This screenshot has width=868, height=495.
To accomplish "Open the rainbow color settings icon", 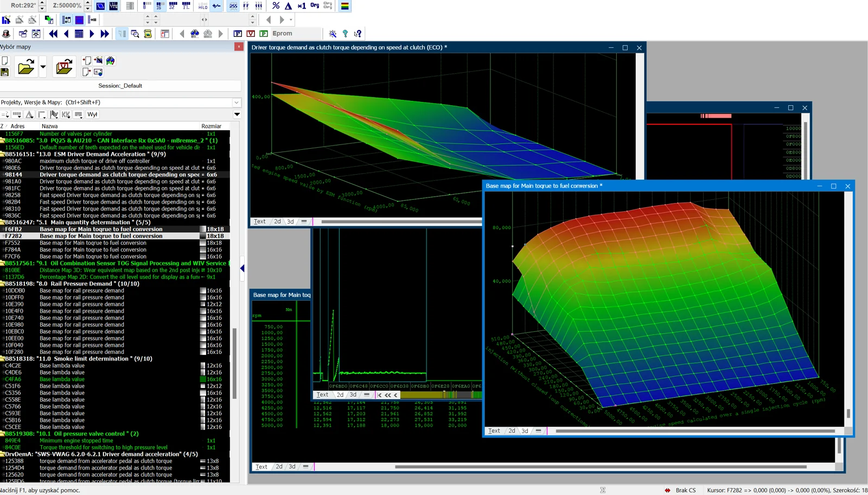I will (344, 6).
